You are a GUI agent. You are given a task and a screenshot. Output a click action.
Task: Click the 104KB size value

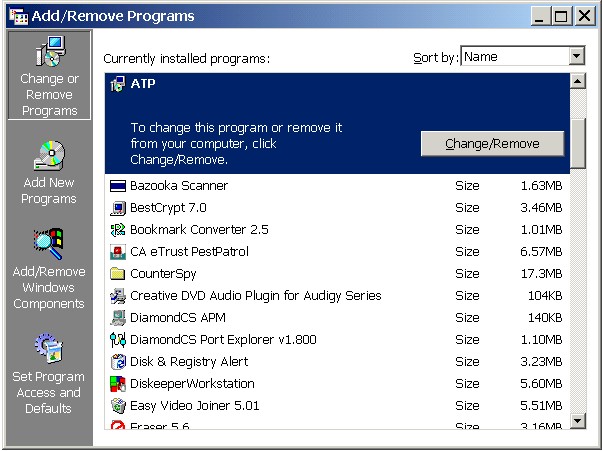point(545,296)
